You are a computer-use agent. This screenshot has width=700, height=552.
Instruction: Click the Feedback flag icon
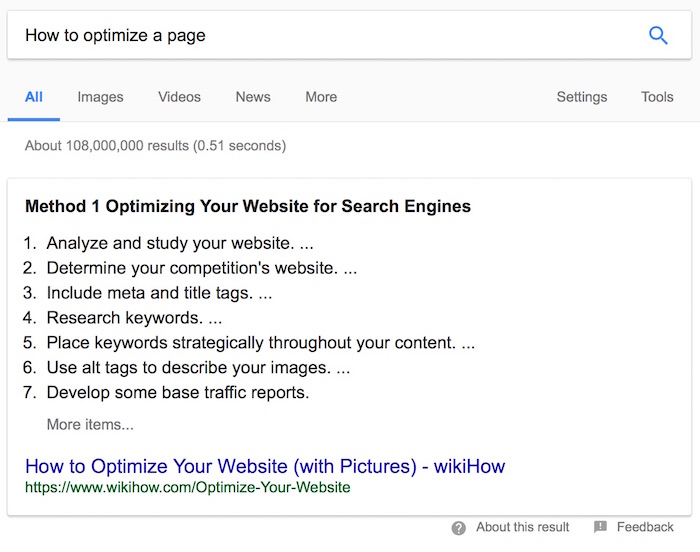pyautogui.click(x=600, y=527)
